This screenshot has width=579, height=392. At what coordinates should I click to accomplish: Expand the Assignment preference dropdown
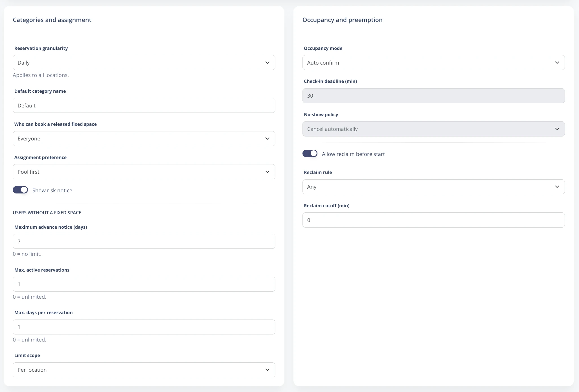144,172
